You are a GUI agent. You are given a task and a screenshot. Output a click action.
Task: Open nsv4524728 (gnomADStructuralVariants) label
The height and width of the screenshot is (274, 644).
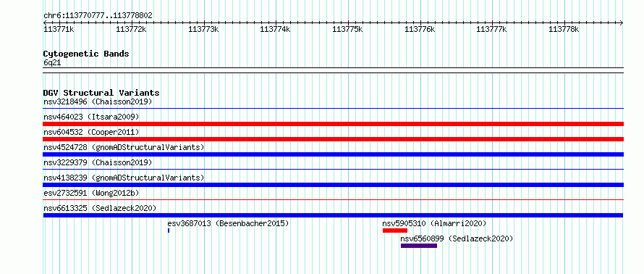pos(124,147)
